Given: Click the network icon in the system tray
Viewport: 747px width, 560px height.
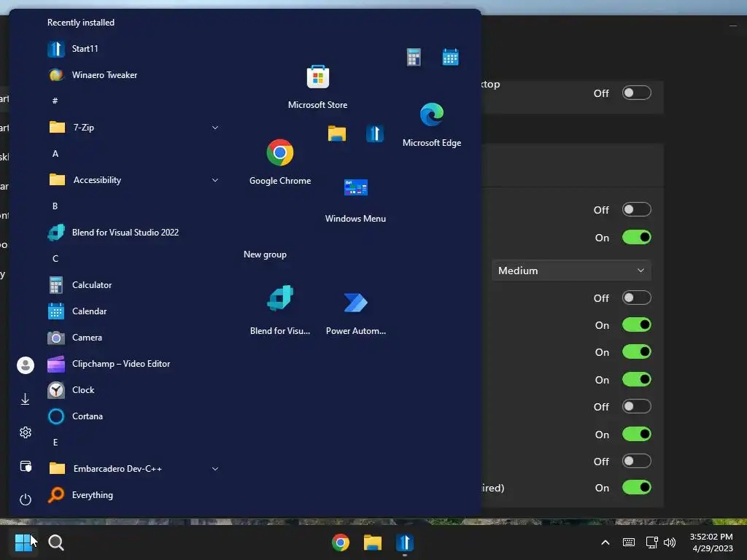Looking at the screenshot, I should (x=651, y=542).
